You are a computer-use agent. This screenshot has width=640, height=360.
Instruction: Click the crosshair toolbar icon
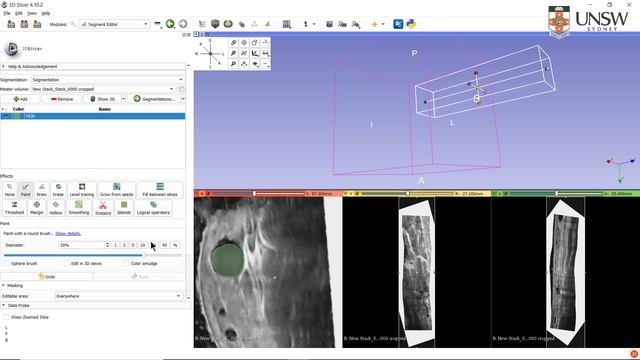374,24
